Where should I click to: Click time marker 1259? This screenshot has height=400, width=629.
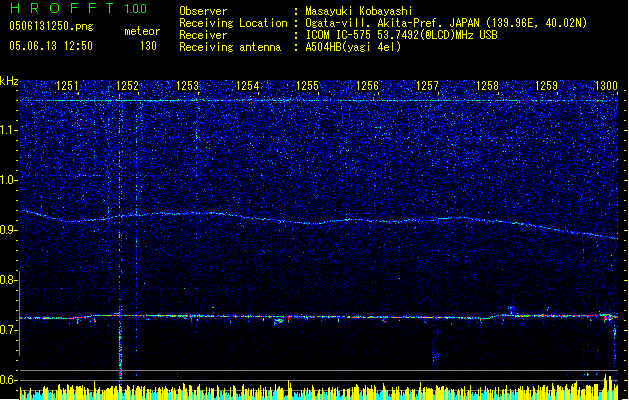point(547,85)
